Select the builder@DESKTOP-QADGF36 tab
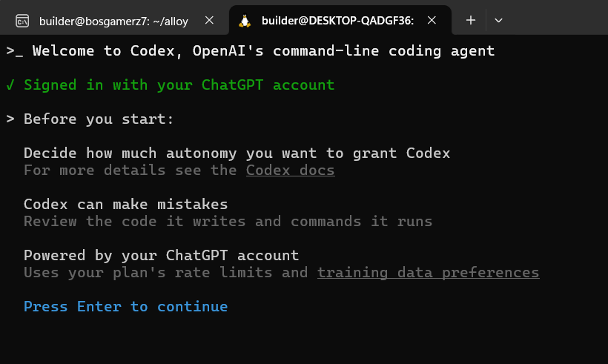This screenshot has height=364, width=608. 337,21
